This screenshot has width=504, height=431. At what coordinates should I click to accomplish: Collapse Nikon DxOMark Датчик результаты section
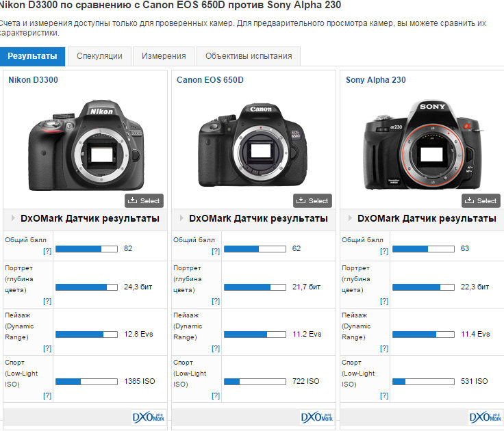tap(13, 218)
